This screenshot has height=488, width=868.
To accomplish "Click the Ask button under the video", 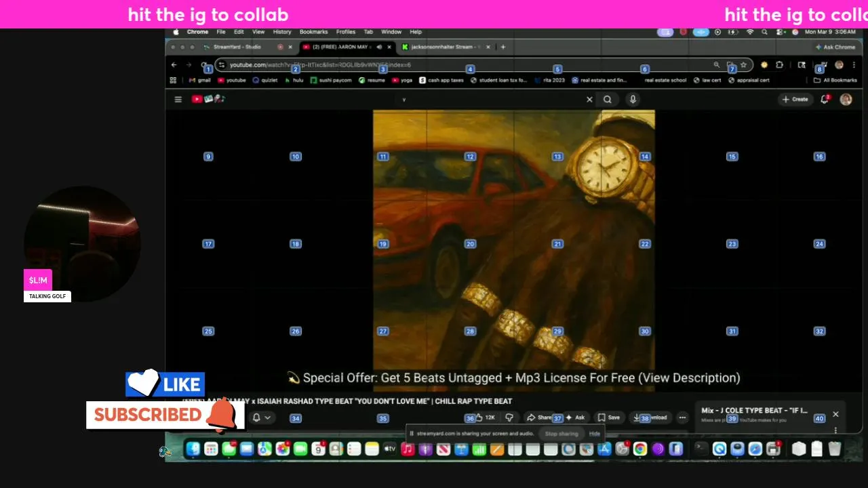I will (575, 418).
